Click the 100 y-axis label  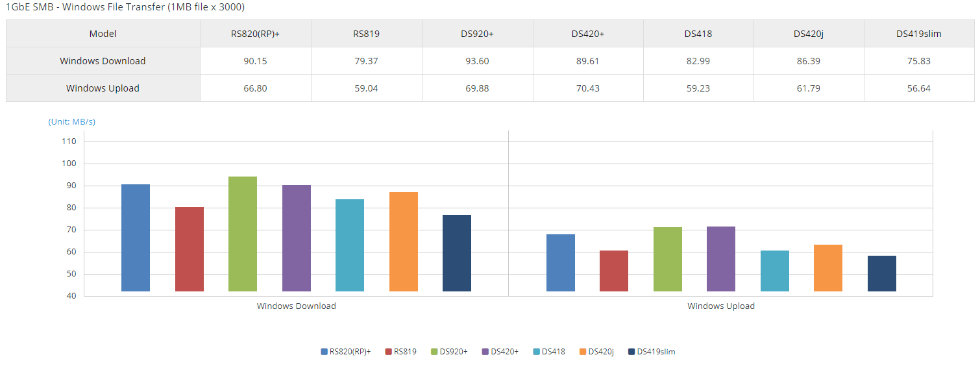pyautogui.click(x=69, y=164)
